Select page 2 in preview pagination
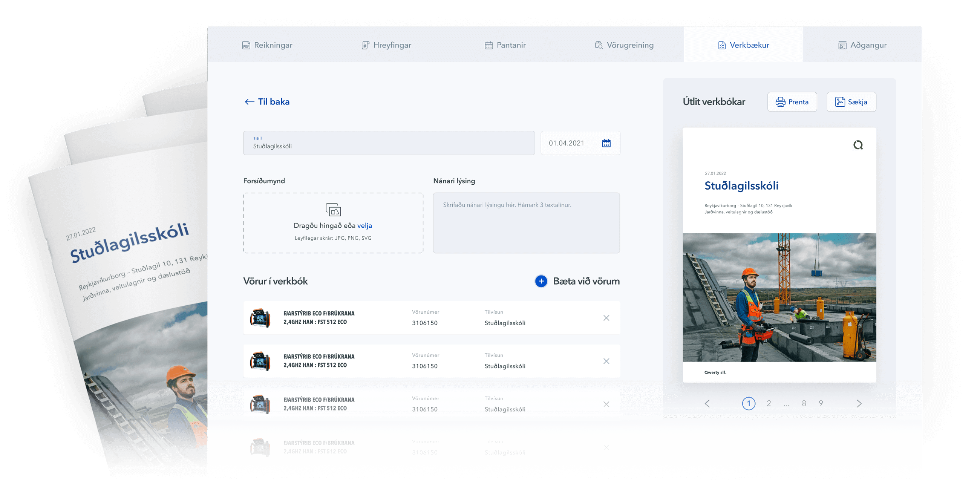Viewport: 980px width, 484px height. coord(769,403)
